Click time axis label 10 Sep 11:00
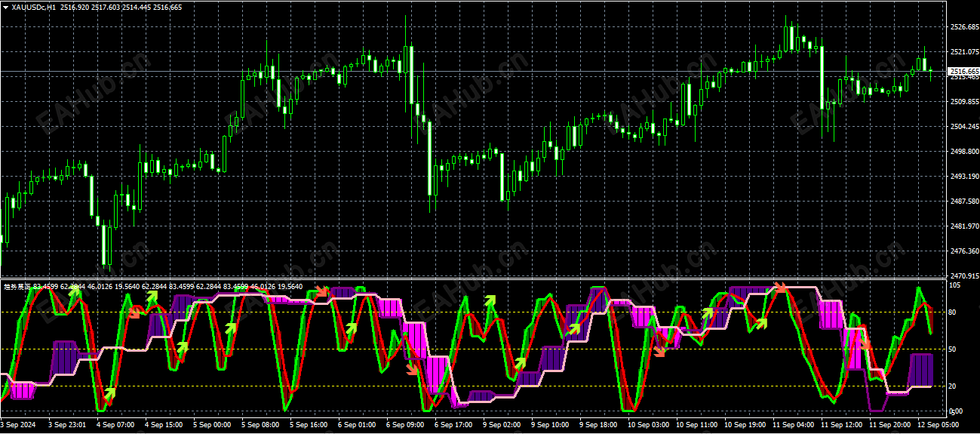 point(697,425)
